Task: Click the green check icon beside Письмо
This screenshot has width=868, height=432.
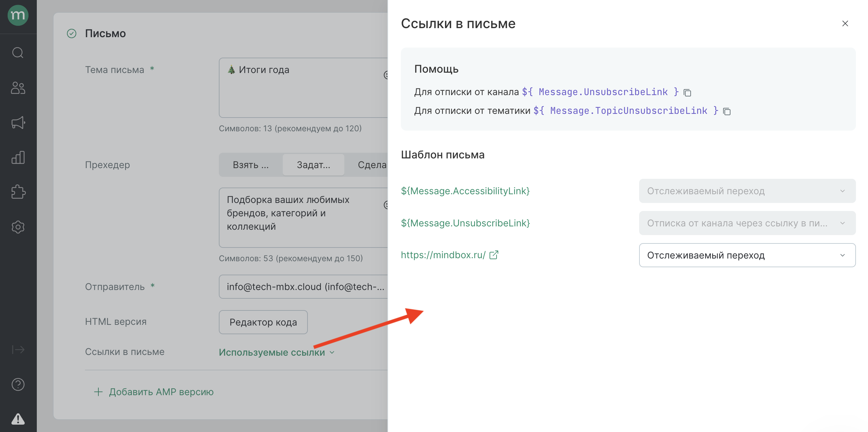Action: (x=71, y=33)
